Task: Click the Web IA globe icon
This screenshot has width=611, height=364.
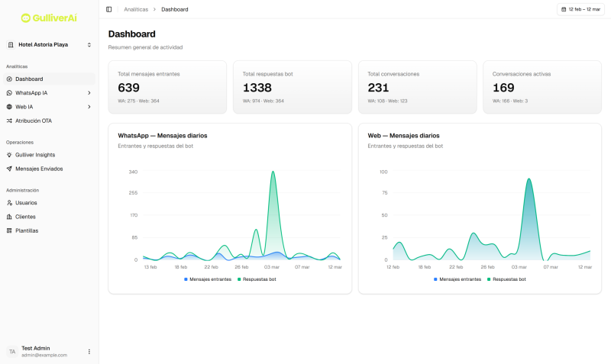Action: pos(9,107)
